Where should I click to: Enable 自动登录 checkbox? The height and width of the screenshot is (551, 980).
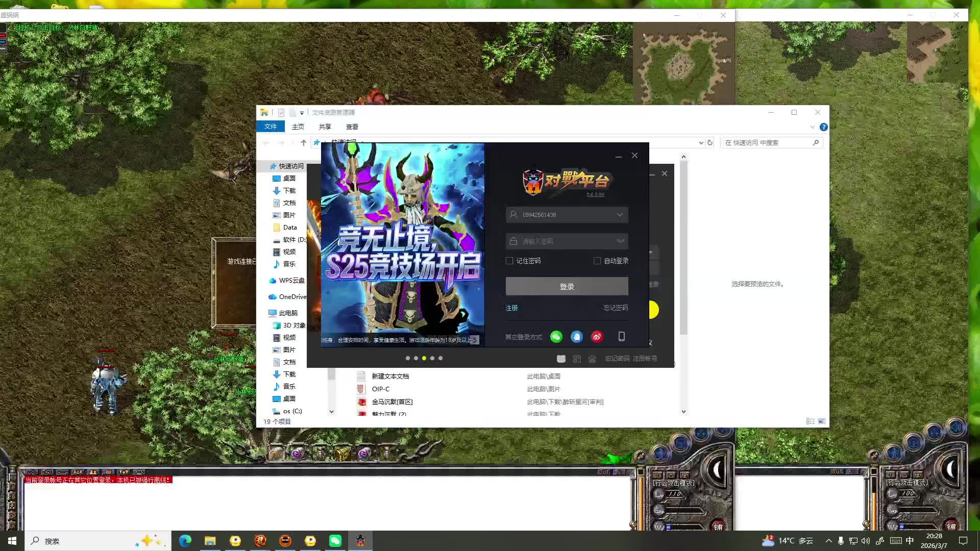tap(597, 261)
